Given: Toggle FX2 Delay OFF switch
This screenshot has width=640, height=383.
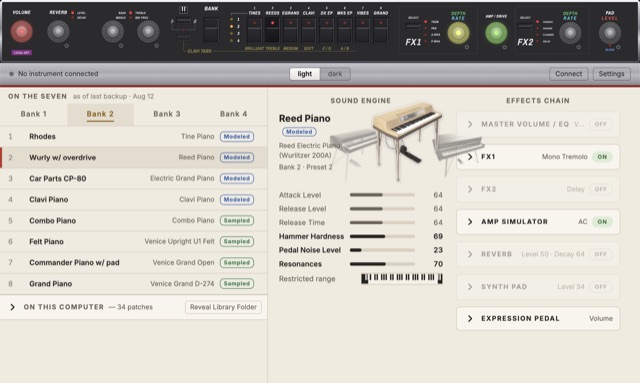Looking at the screenshot, I should pos(600,189).
